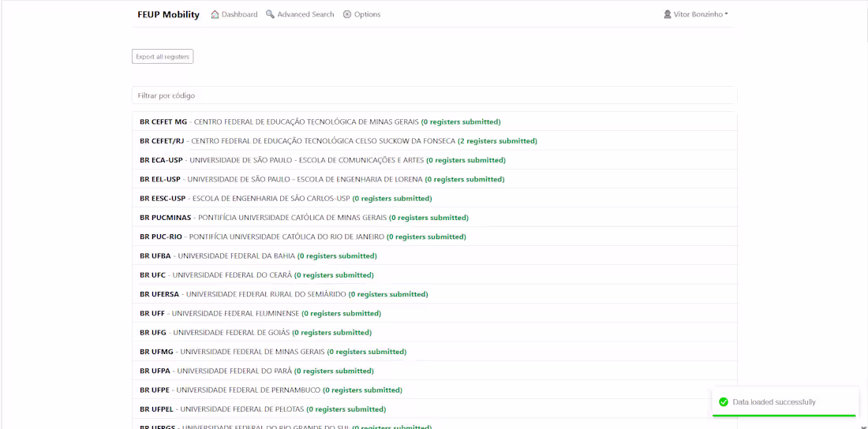868x429 pixels.
Task: Select the BR PUC-RIO entry
Action: click(x=435, y=237)
